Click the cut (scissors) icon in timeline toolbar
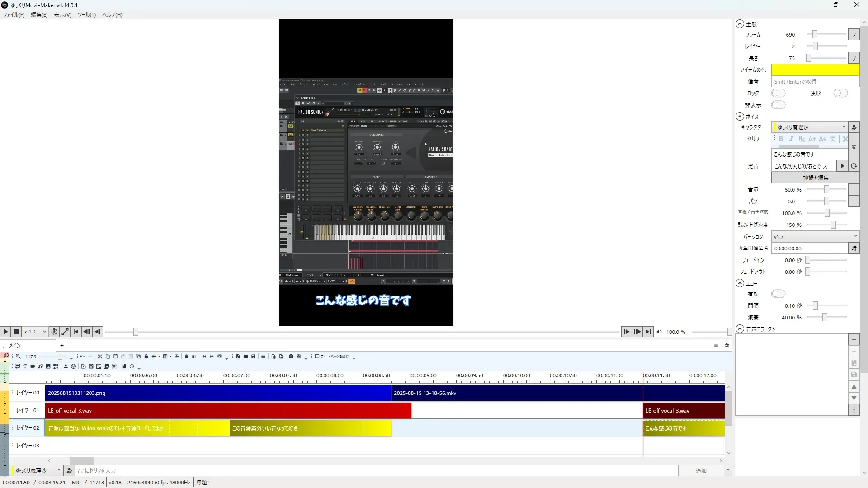Viewport: 868px width, 488px height. pyautogui.click(x=100, y=357)
